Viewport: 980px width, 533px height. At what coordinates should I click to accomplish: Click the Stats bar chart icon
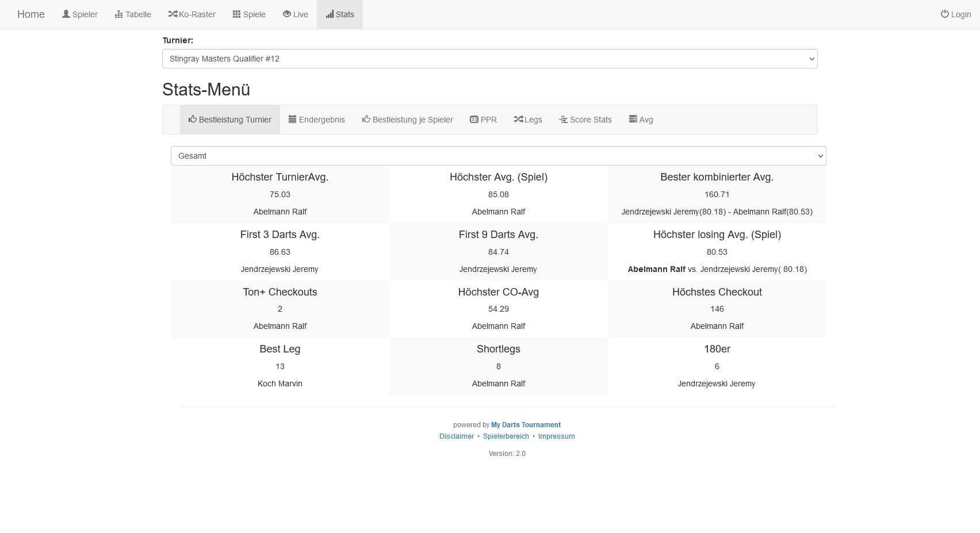click(x=330, y=14)
